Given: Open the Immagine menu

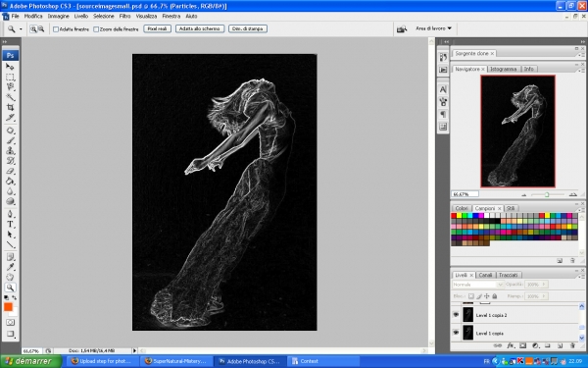Looking at the screenshot, I should pyautogui.click(x=58, y=16).
